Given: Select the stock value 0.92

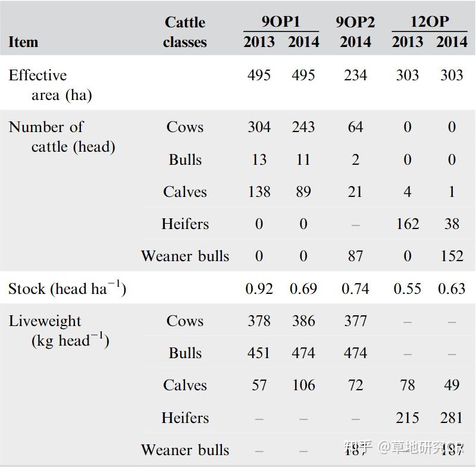Looking at the screenshot, I should [259, 289].
